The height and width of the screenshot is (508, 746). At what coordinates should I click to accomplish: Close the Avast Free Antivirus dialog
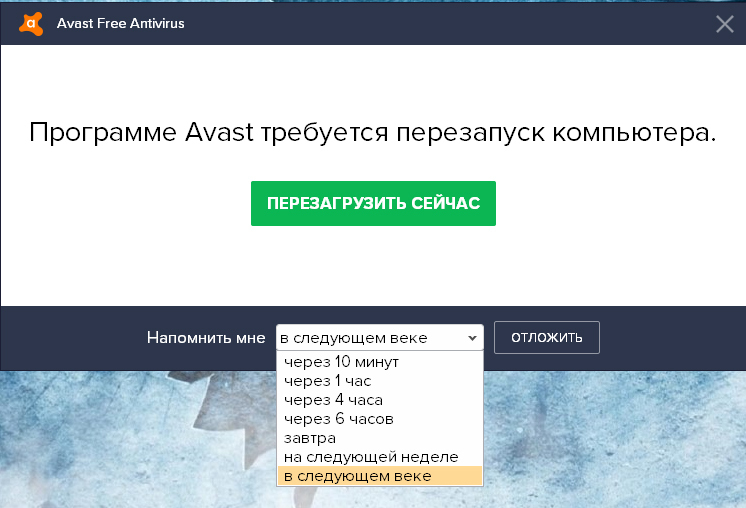pyautogui.click(x=725, y=24)
